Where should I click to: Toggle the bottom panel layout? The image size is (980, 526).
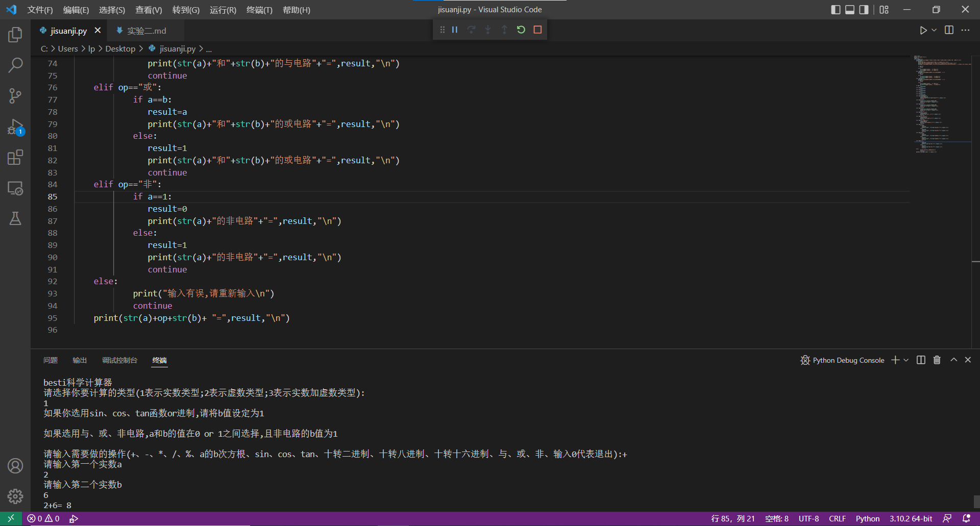850,10
